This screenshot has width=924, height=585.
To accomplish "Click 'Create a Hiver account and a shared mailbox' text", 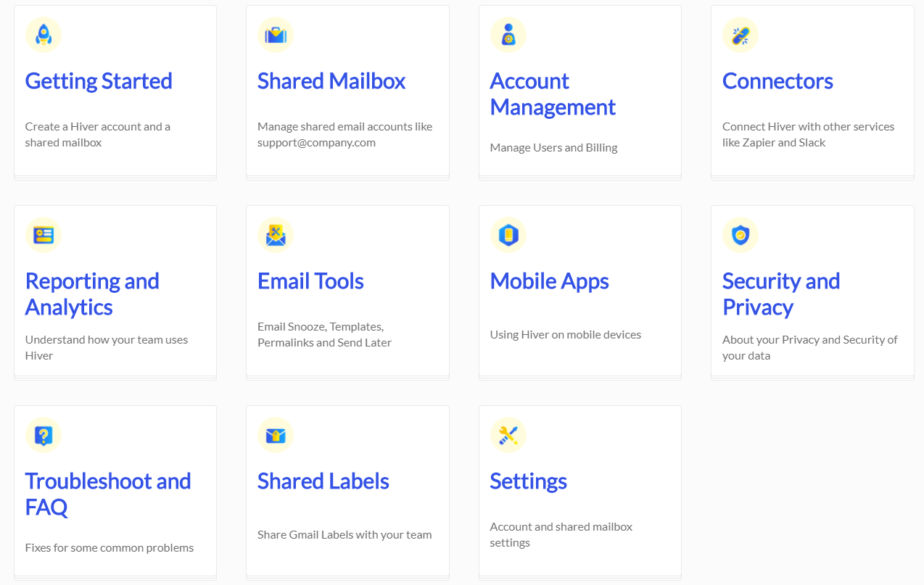I will point(98,134).
